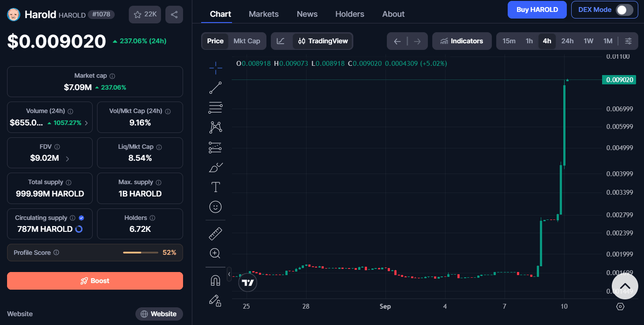
Task: Select the forecasting position tool
Action: click(215, 147)
